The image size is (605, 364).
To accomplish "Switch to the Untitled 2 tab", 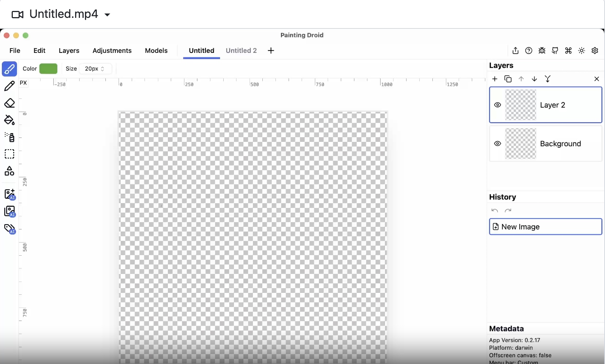I will (x=241, y=51).
